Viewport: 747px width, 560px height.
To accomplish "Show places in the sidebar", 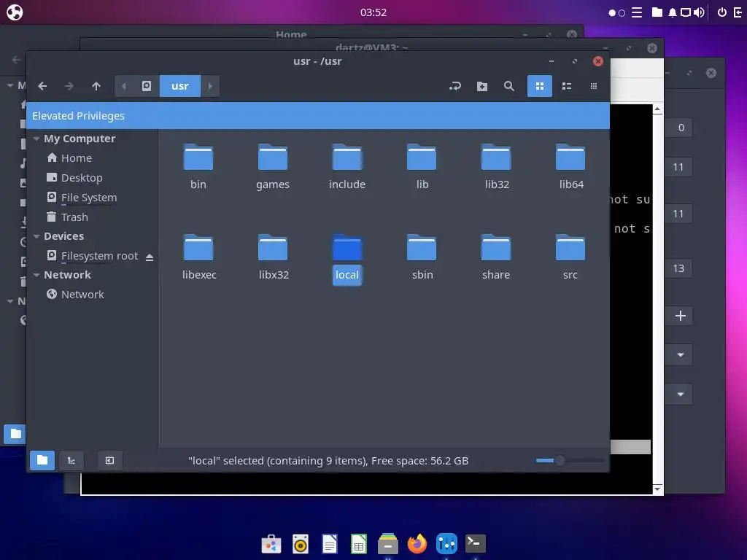I will tap(42, 461).
